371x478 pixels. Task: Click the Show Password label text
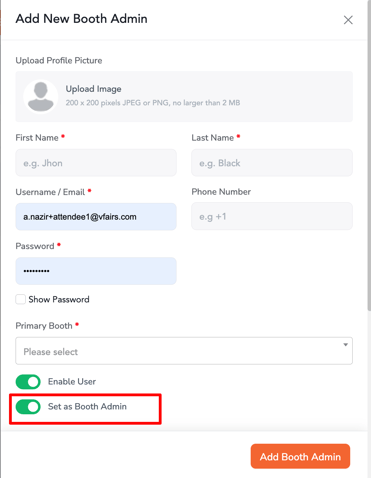pos(59,299)
